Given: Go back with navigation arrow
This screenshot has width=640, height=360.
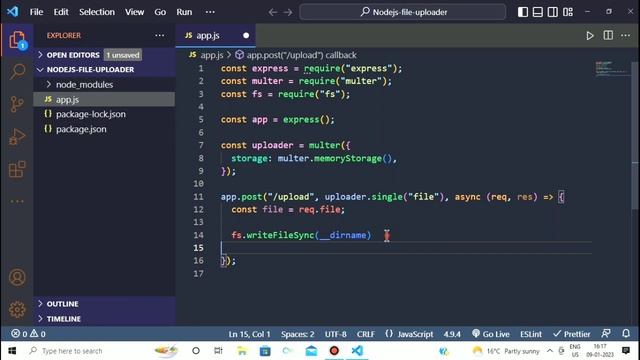Looking at the screenshot, I should pos(273,12).
